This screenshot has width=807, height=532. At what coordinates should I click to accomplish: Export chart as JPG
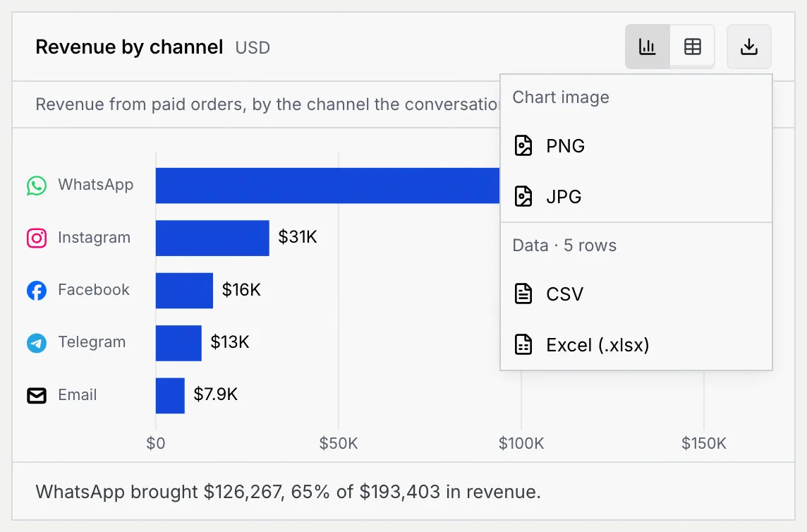636,197
